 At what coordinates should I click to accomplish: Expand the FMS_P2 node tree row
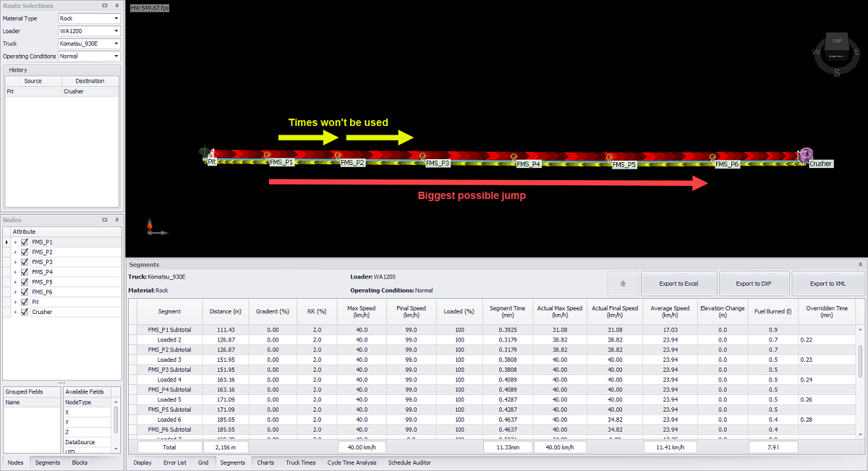pos(15,253)
